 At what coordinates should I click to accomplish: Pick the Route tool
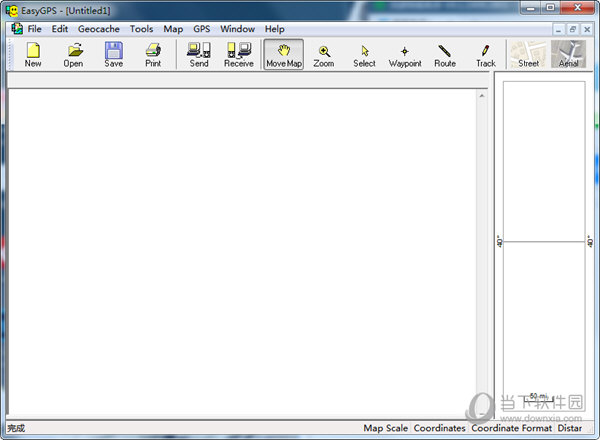(x=445, y=55)
